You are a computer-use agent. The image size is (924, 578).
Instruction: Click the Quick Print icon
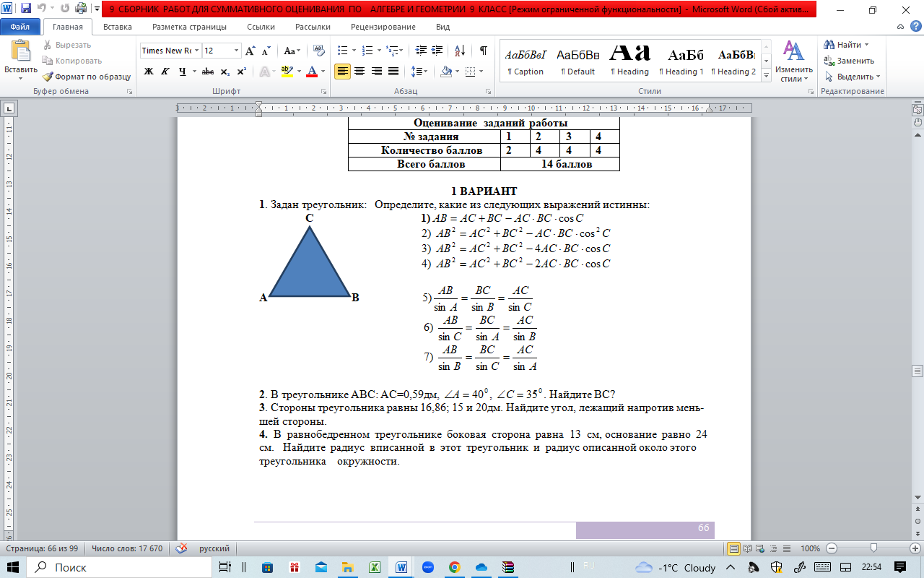click(81, 9)
